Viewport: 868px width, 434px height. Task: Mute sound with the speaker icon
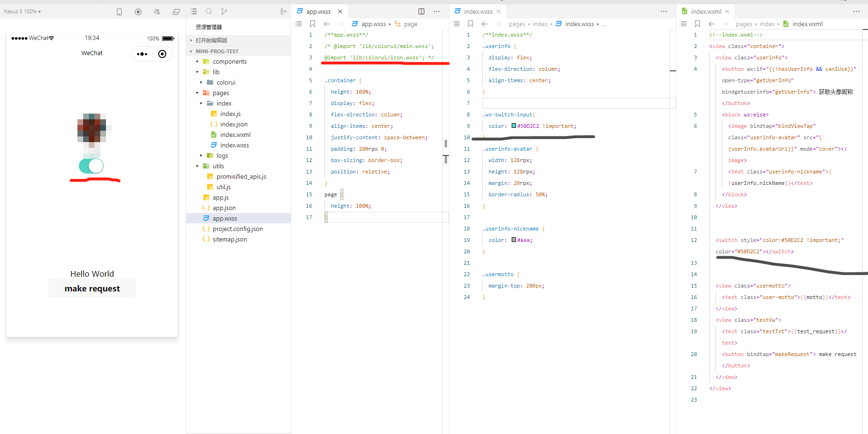tap(157, 12)
